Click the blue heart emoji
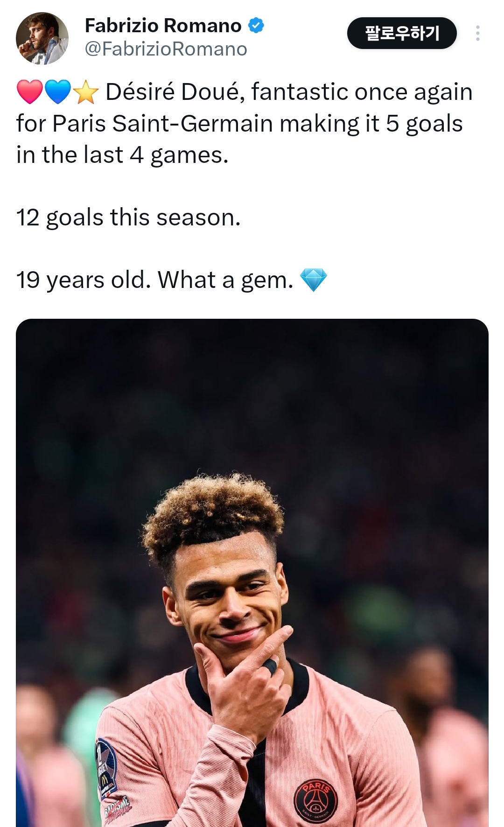The height and width of the screenshot is (827, 504). click(57, 91)
